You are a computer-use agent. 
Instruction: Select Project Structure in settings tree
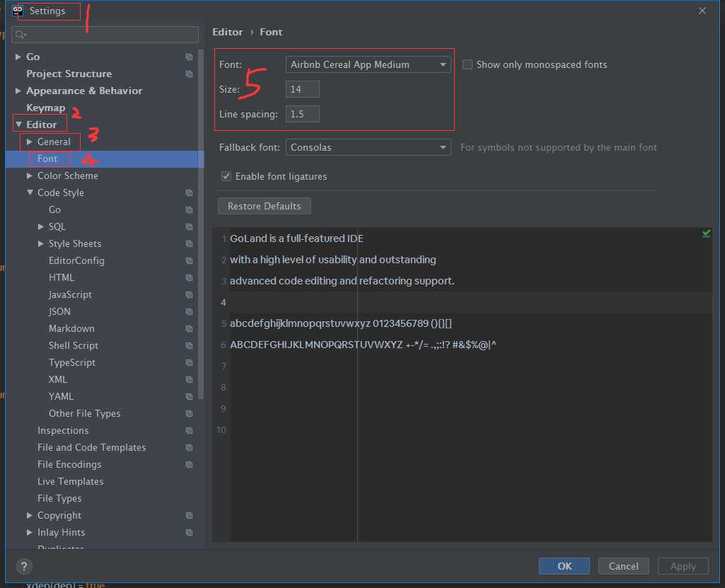click(x=69, y=74)
